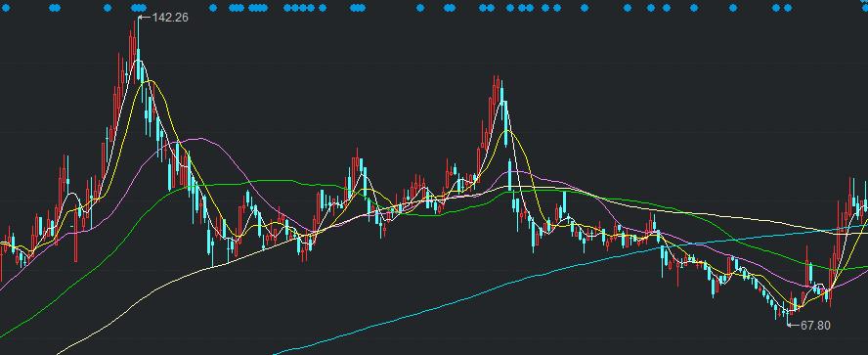Select the blue dot cluster above 142.26

pyautogui.click(x=139, y=8)
